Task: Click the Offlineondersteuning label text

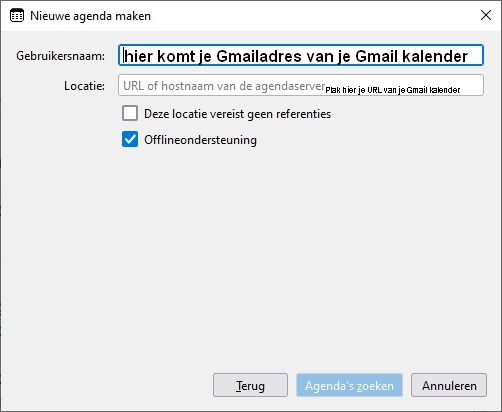Action: click(200, 140)
